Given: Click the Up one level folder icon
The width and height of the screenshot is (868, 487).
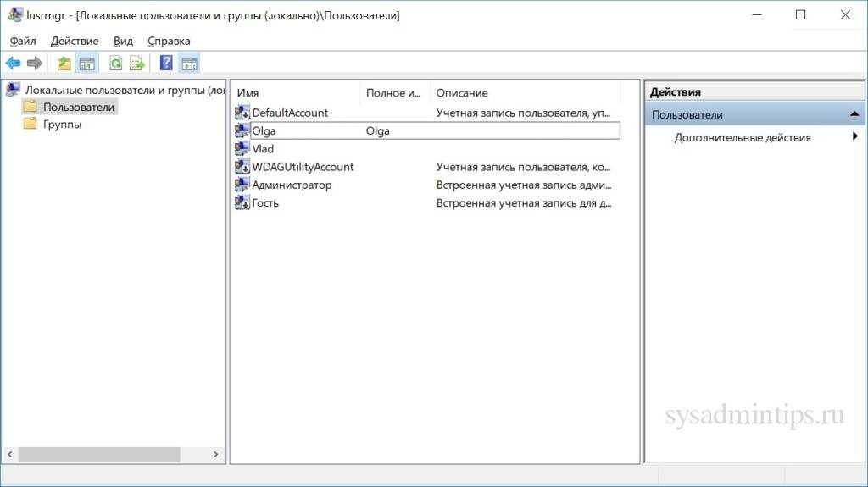Looking at the screenshot, I should point(64,64).
